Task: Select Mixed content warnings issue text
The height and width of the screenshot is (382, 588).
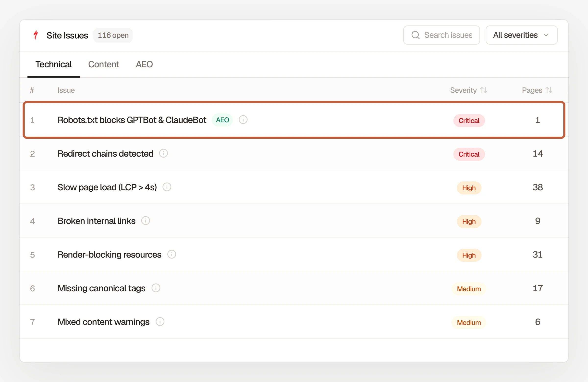Action: (x=104, y=322)
